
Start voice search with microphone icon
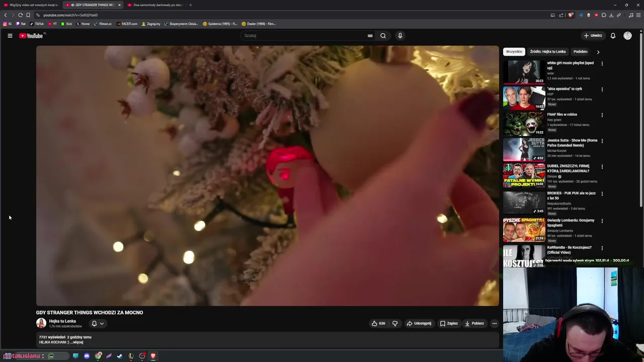coord(400,36)
